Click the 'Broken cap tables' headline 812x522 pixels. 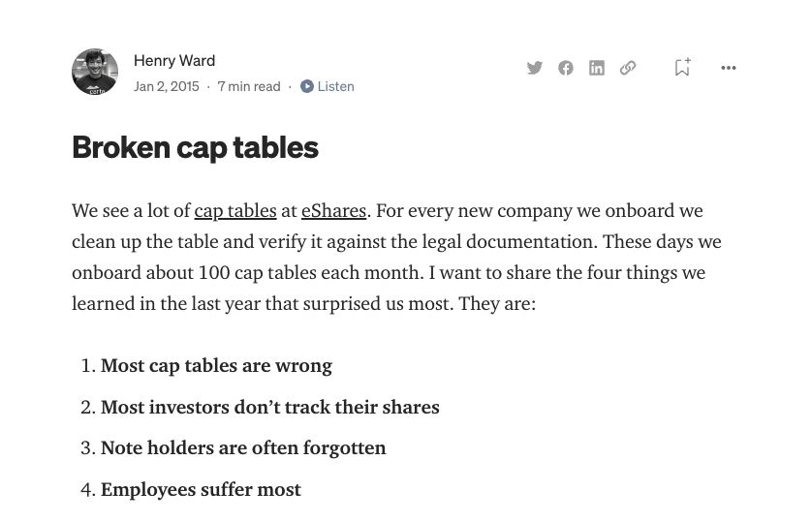pos(195,147)
